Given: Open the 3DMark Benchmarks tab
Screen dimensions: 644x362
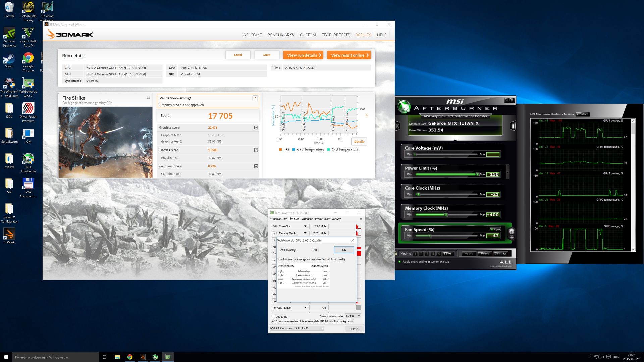Looking at the screenshot, I should (x=281, y=35).
